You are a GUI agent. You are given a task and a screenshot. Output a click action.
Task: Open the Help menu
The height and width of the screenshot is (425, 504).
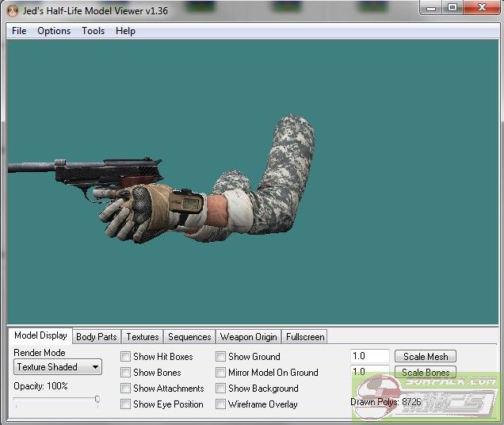pyautogui.click(x=125, y=31)
